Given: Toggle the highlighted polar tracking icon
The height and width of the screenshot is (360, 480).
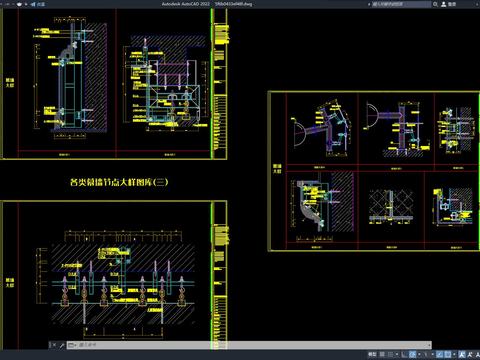Looking at the screenshot, I should coord(412,354).
